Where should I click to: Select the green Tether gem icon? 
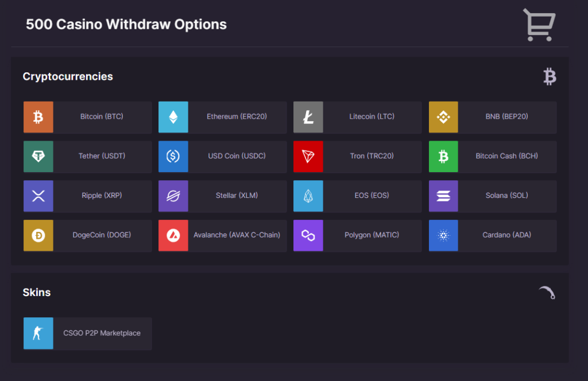pyautogui.click(x=38, y=157)
